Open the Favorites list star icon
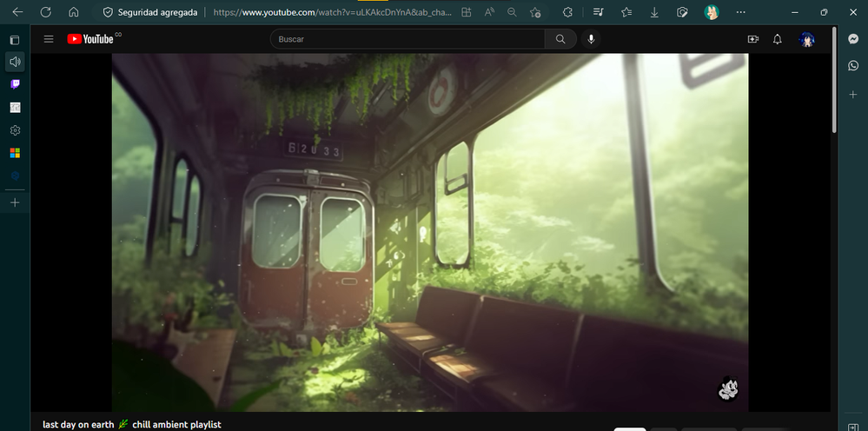This screenshot has height=431, width=868. pyautogui.click(x=626, y=12)
